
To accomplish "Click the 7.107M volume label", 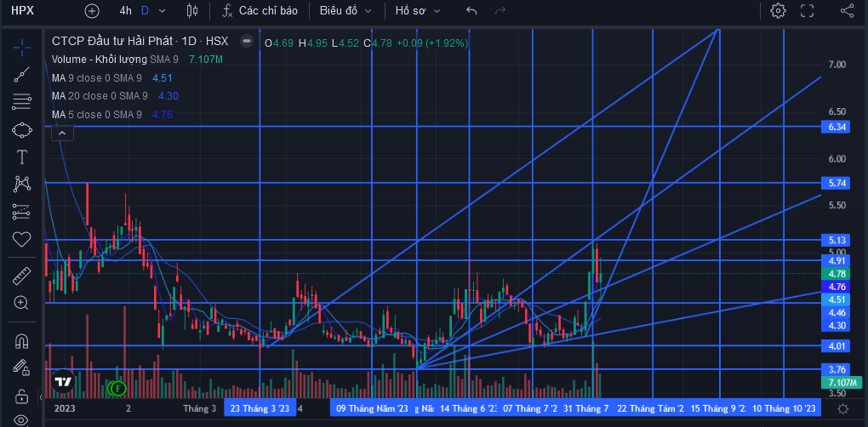I will (x=842, y=383).
